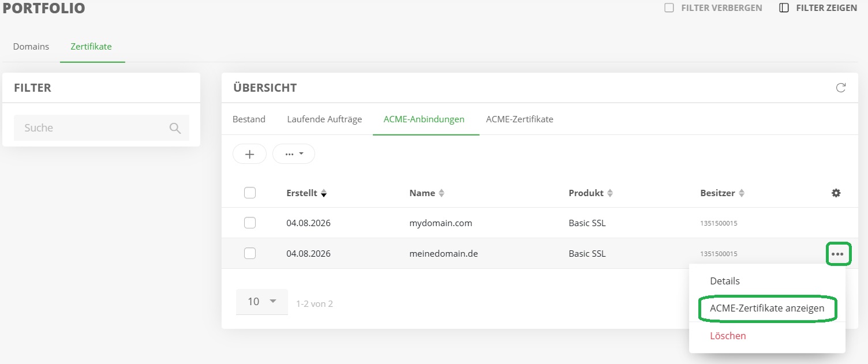Select ACME-Zertifikate anzeigen menu entry

click(767, 309)
